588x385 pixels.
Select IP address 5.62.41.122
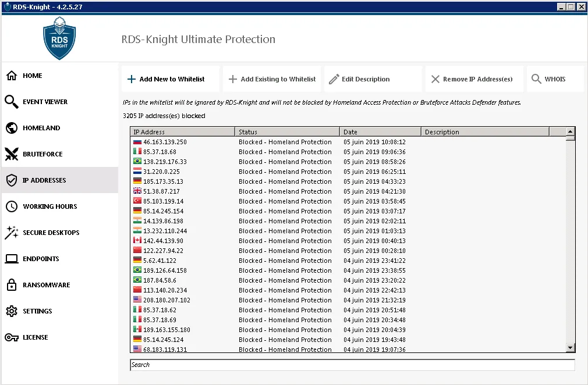pos(160,261)
